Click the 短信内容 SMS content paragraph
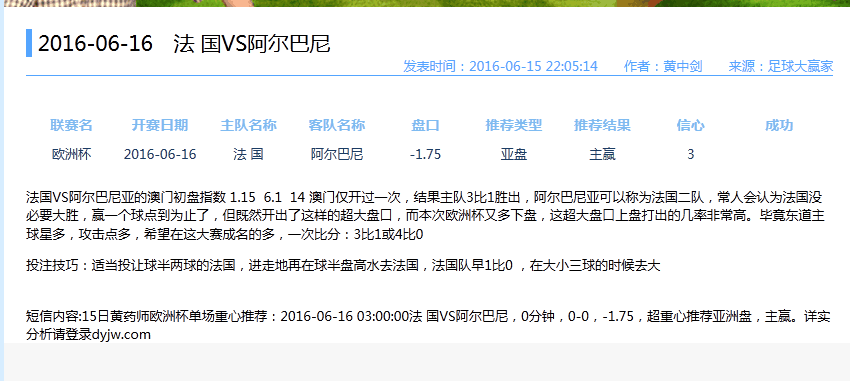 click(428, 325)
